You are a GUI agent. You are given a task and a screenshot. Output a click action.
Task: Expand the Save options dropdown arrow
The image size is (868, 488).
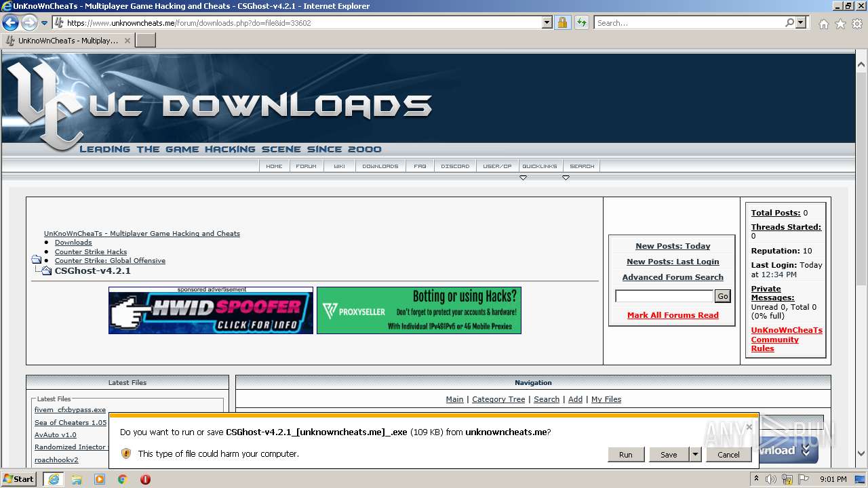coord(695,455)
